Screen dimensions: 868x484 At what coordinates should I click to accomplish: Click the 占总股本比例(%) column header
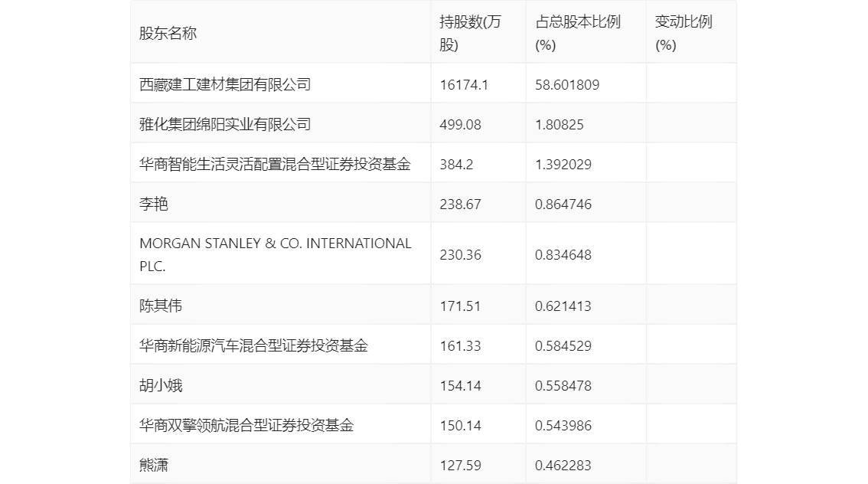point(578,33)
